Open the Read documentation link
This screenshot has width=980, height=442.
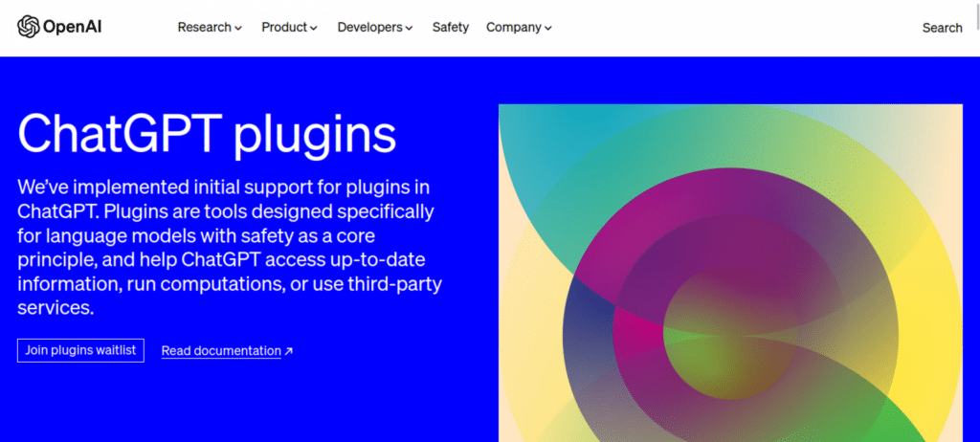coord(221,351)
